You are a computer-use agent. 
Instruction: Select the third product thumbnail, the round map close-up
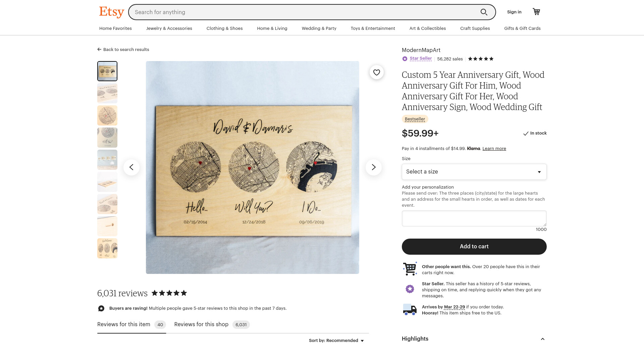click(x=107, y=115)
